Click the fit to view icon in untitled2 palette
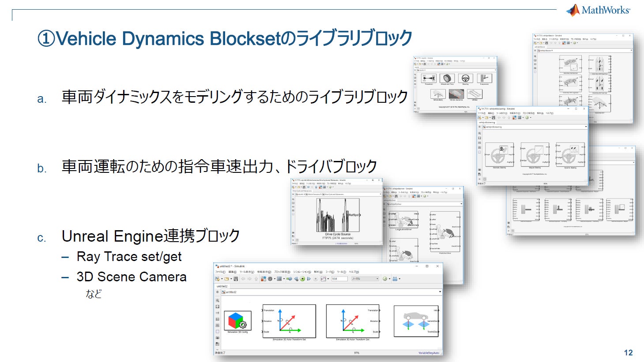 point(217,306)
